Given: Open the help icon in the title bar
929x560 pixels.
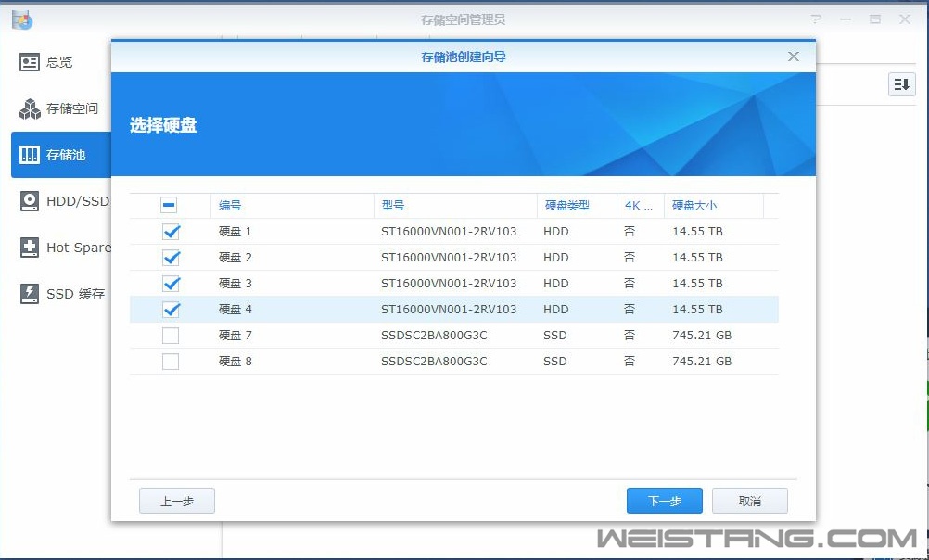Looking at the screenshot, I should pos(815,19).
